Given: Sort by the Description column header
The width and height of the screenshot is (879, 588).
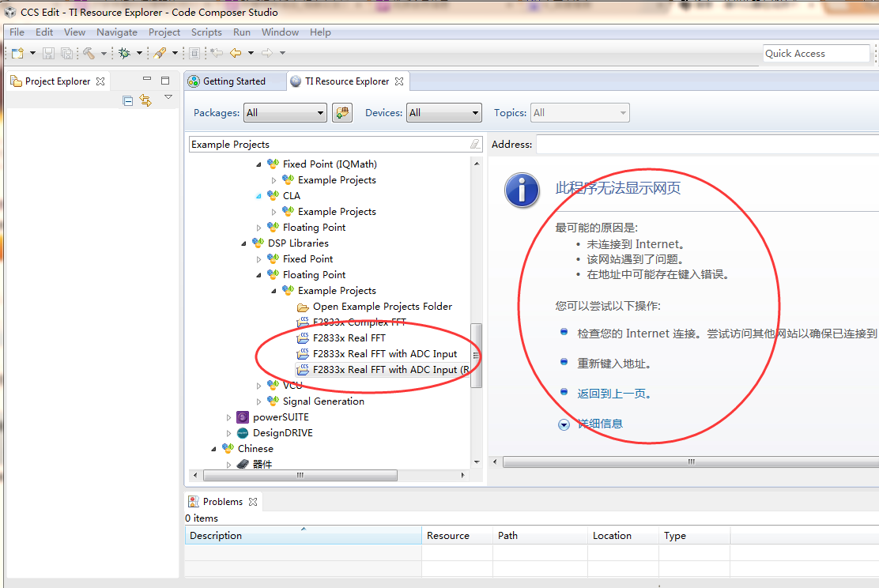Looking at the screenshot, I should 304,535.
